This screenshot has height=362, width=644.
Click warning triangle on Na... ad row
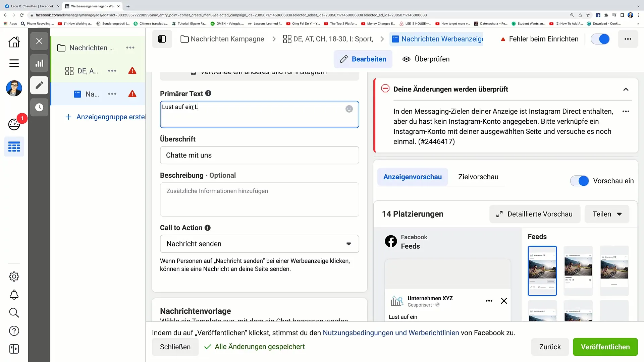coord(132,94)
